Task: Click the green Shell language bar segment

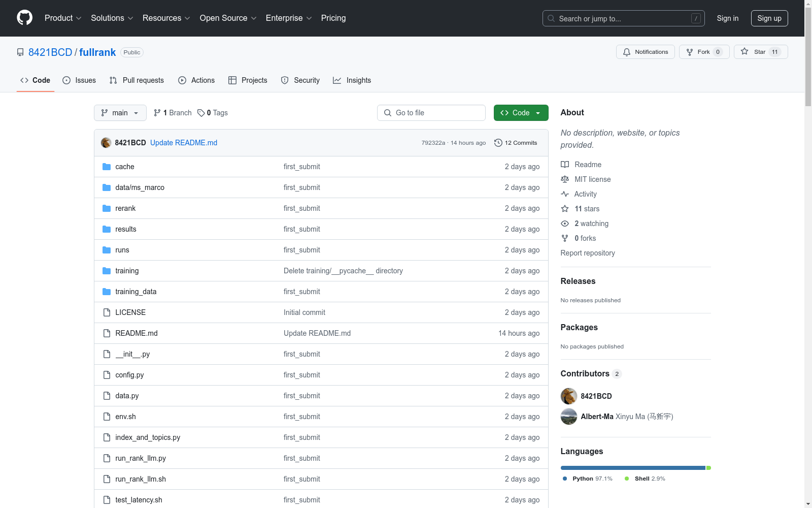Action: click(x=708, y=468)
